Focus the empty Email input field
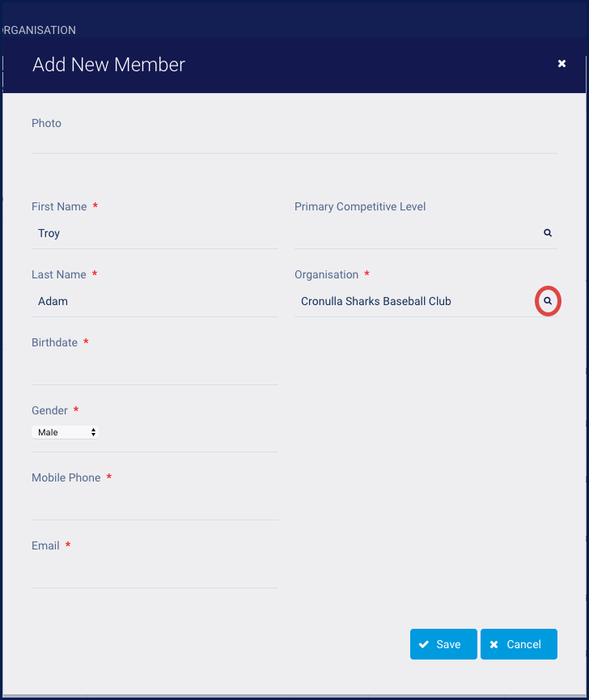The image size is (589, 700). coord(154,573)
